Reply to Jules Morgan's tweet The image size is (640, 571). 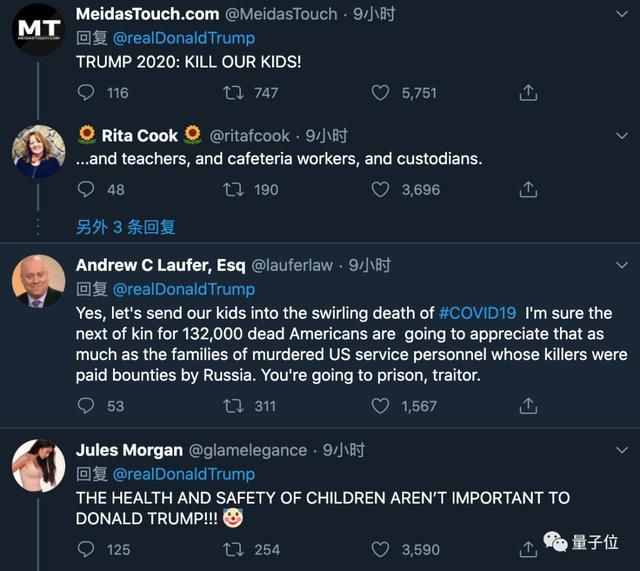pos(87,549)
